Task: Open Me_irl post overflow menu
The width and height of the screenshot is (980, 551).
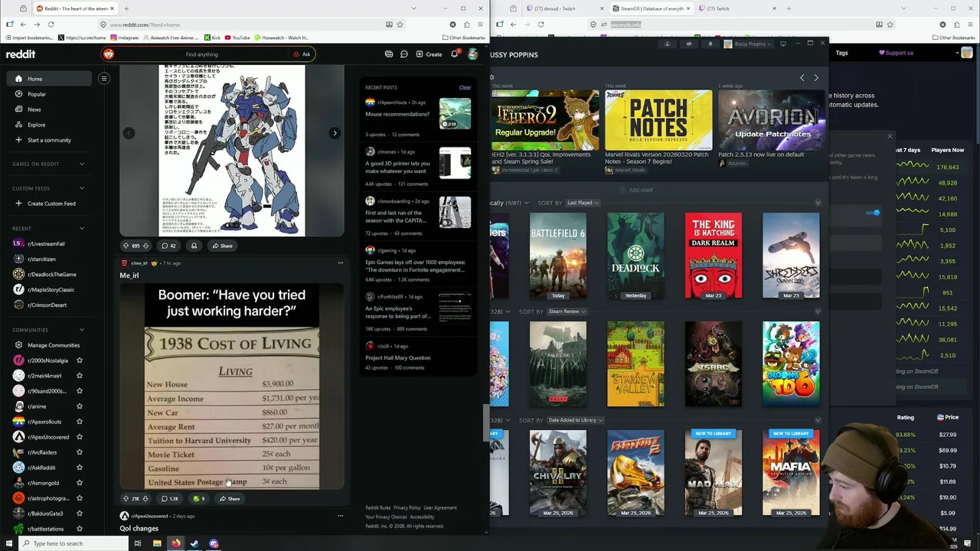Action: click(341, 262)
